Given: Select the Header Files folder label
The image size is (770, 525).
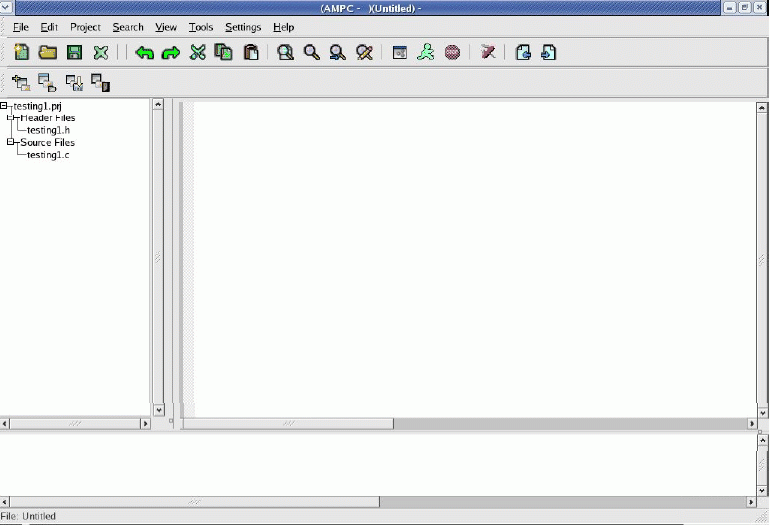Looking at the screenshot, I should [48, 118].
